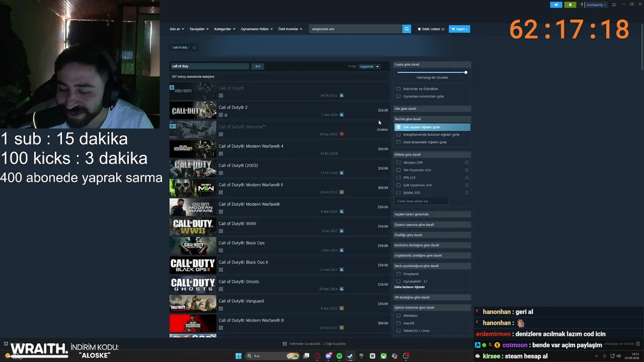Open the Call of Duty: Vanguard result

point(280,304)
